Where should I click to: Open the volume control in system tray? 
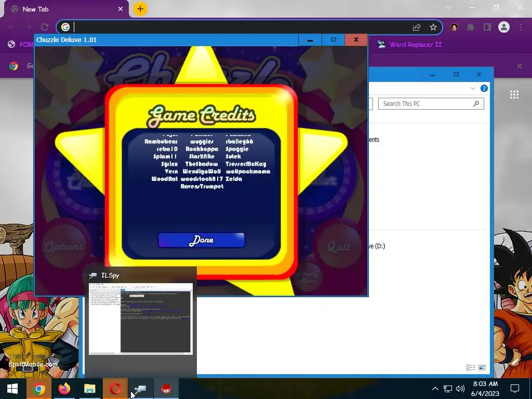(460, 389)
